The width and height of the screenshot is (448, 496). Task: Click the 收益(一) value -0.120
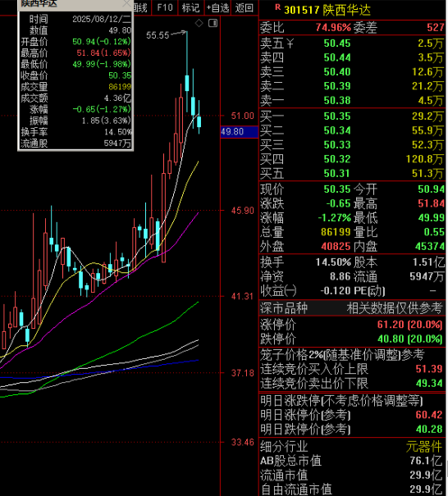[x=336, y=291]
